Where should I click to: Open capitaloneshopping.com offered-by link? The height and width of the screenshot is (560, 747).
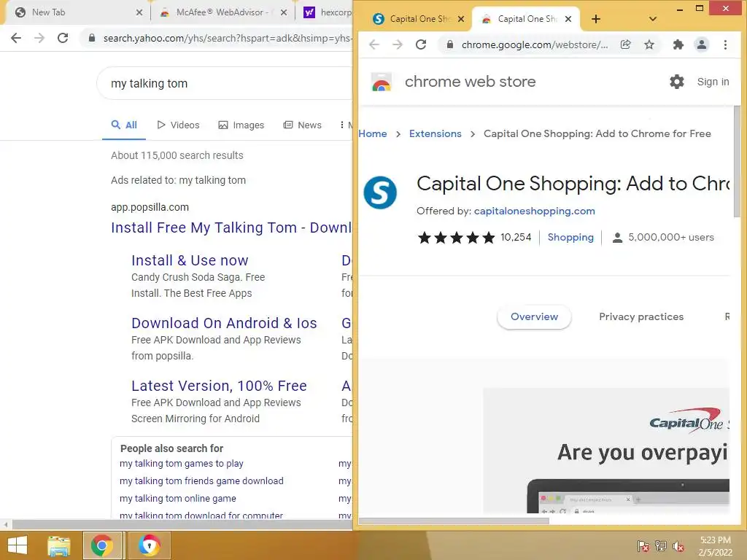point(534,211)
